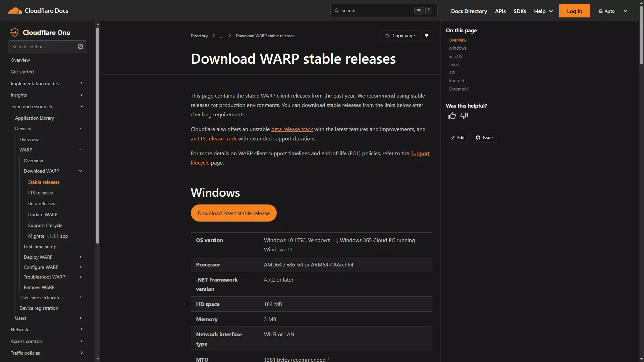The image size is (644, 362).
Task: Open the GitHub Issue button
Action: [484, 138]
